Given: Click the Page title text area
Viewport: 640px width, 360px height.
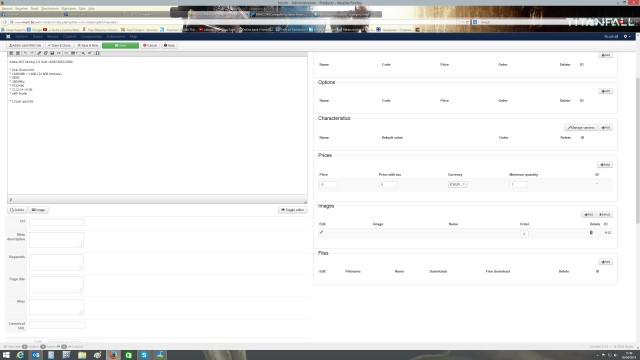Looking at the screenshot, I should click(56, 284).
